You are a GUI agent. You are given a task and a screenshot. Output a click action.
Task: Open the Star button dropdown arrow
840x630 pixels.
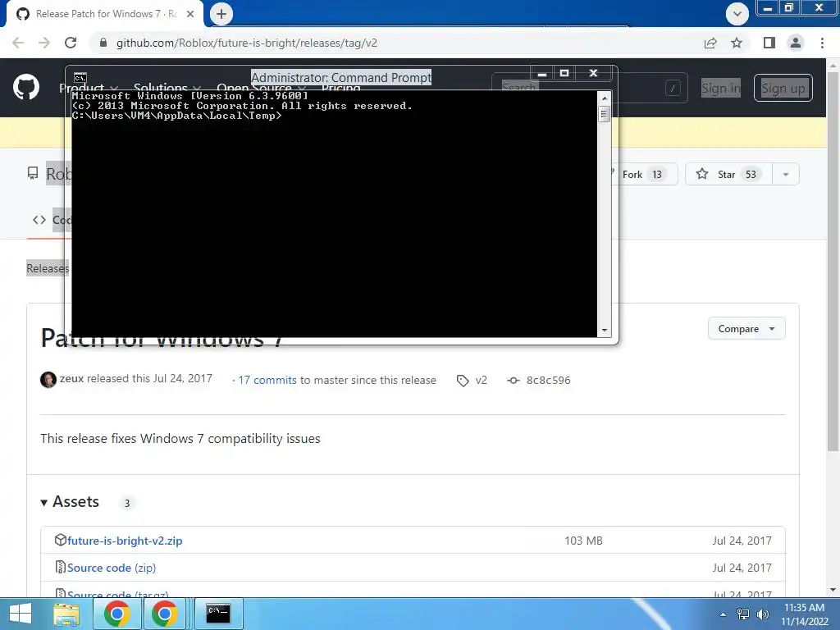pos(786,174)
